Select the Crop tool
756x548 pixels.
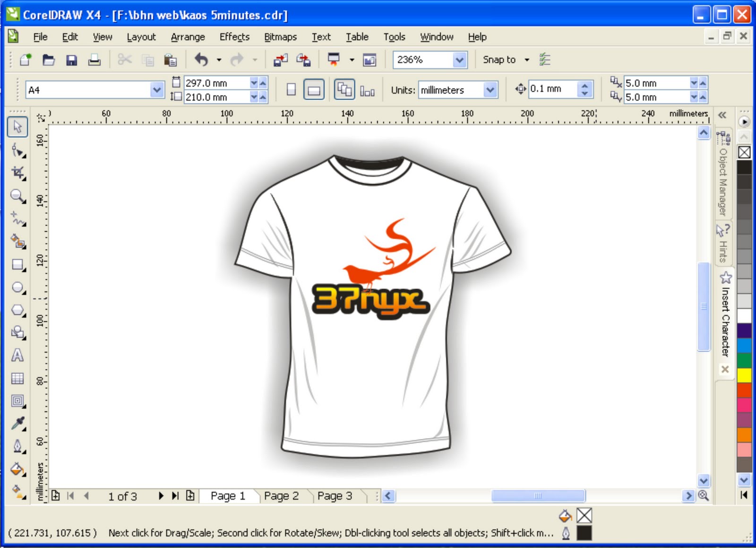tap(18, 173)
